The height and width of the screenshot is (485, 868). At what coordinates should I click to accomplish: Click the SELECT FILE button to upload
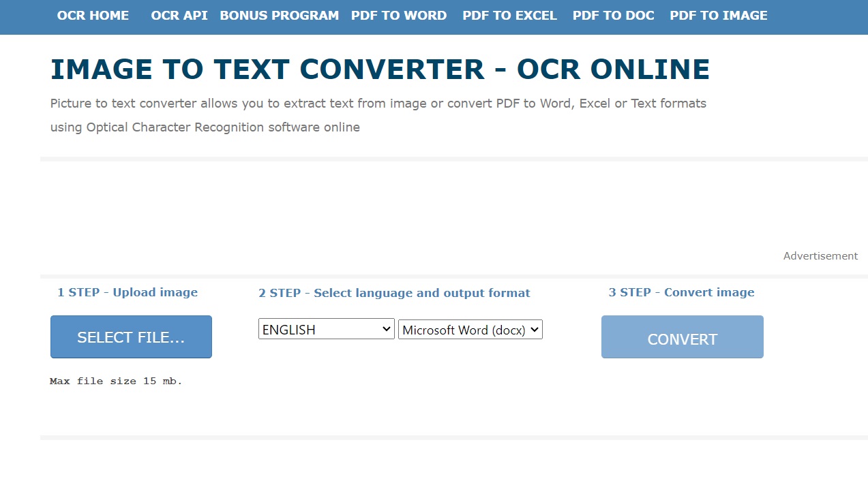130,337
